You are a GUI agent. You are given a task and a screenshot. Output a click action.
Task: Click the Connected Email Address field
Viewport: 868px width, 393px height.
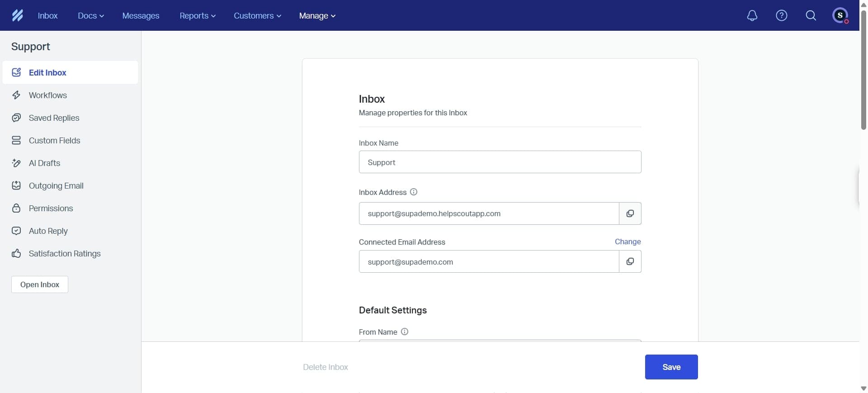(x=489, y=261)
